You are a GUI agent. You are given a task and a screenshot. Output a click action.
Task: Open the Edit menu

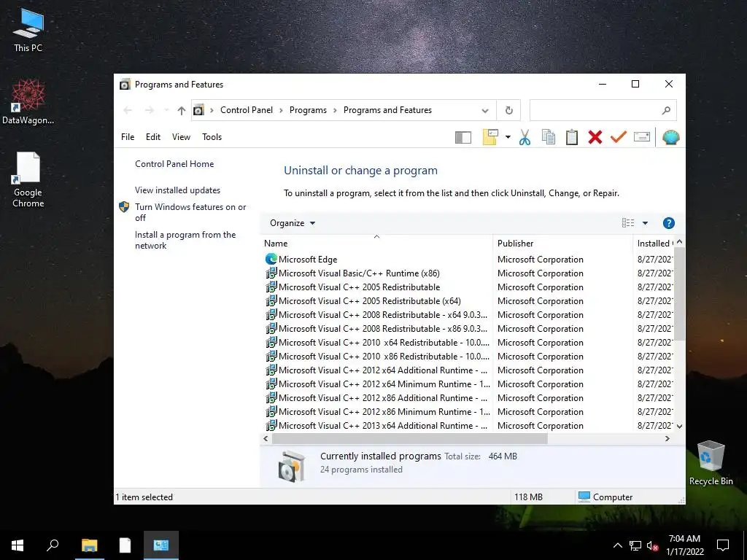(x=153, y=137)
